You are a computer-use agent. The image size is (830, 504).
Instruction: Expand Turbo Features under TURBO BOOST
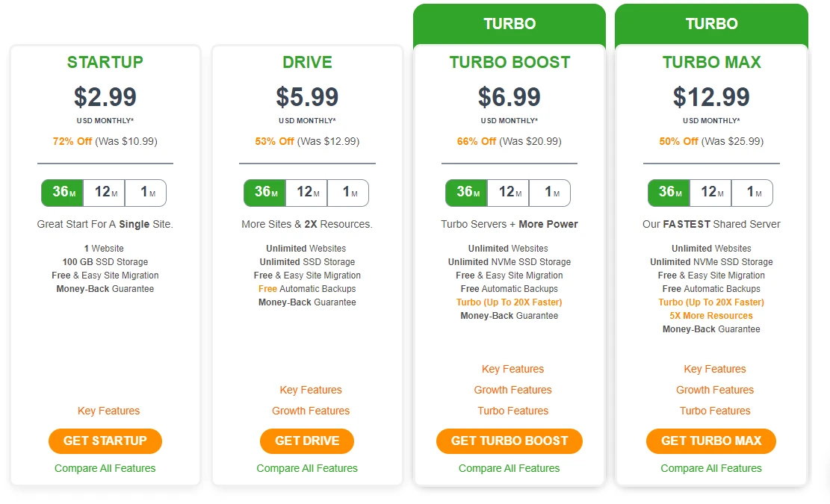512,410
